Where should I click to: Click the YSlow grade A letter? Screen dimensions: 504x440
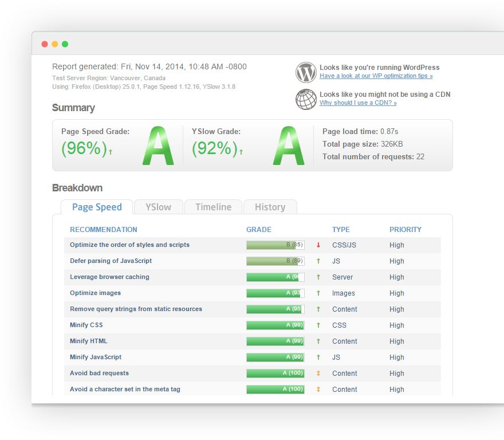pos(289,146)
